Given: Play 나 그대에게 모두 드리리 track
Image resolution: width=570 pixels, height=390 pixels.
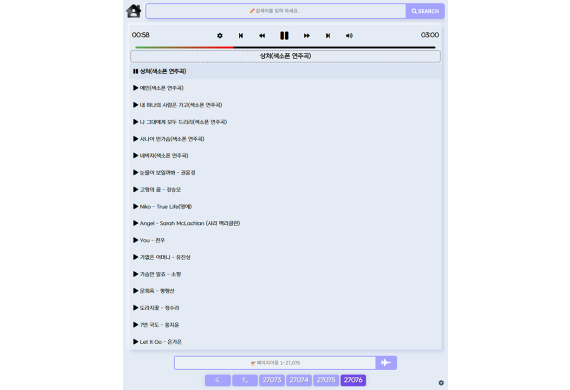Looking at the screenshot, I should (285, 122).
